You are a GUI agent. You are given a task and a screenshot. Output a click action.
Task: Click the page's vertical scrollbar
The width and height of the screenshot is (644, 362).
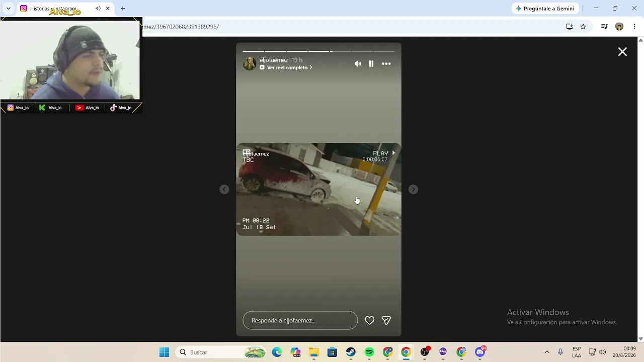coord(640,190)
